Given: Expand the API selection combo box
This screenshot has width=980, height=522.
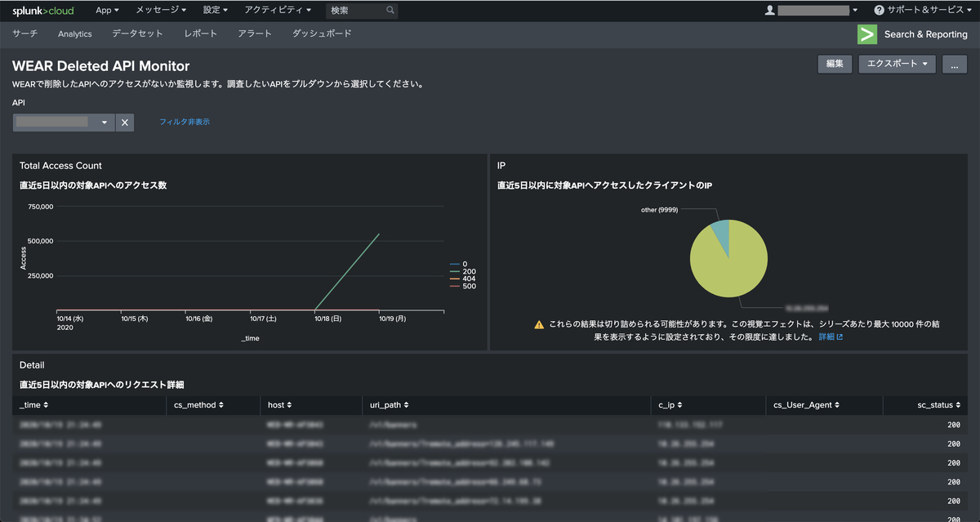Looking at the screenshot, I should 64,123.
